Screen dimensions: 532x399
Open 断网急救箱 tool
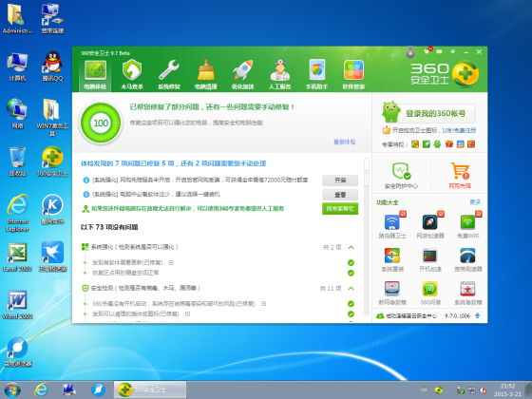(x=392, y=293)
